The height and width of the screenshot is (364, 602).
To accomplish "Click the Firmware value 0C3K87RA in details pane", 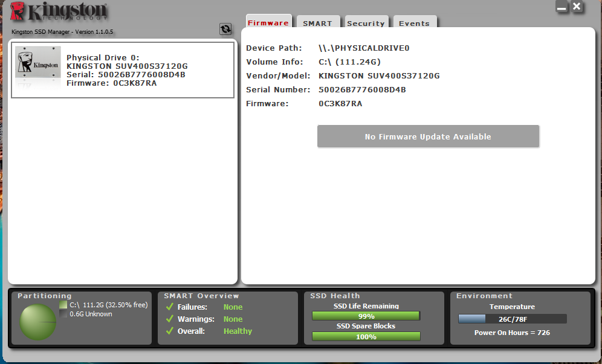I will point(340,104).
